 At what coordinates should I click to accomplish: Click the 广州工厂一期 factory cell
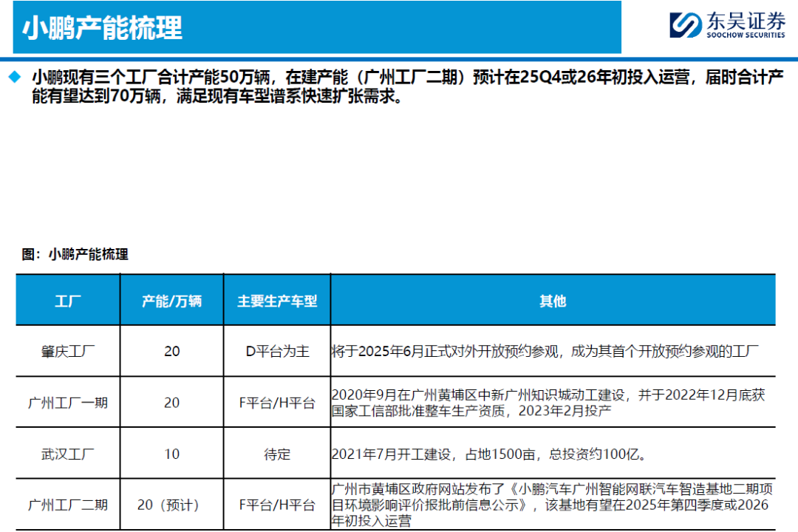[67, 403]
